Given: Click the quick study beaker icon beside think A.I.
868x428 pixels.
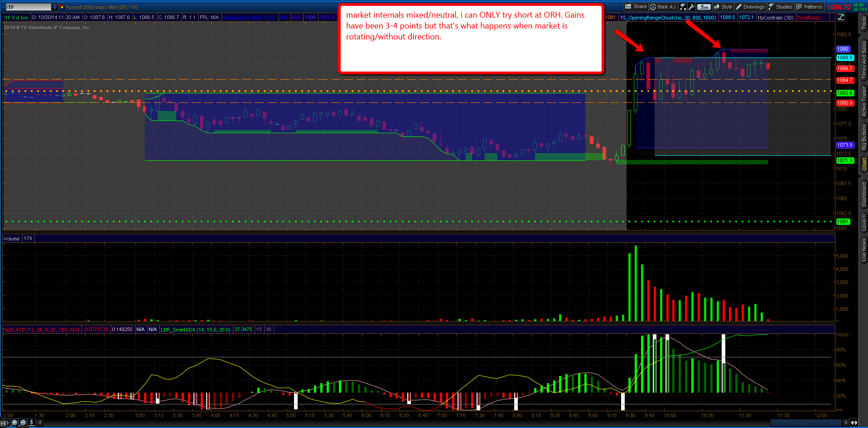Looking at the screenshot, I should pyautogui.click(x=683, y=7).
